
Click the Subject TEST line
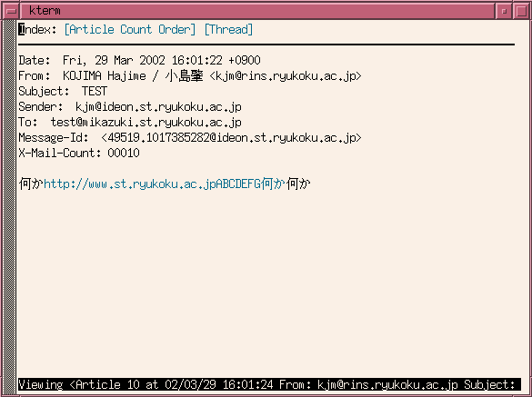pos(63,91)
